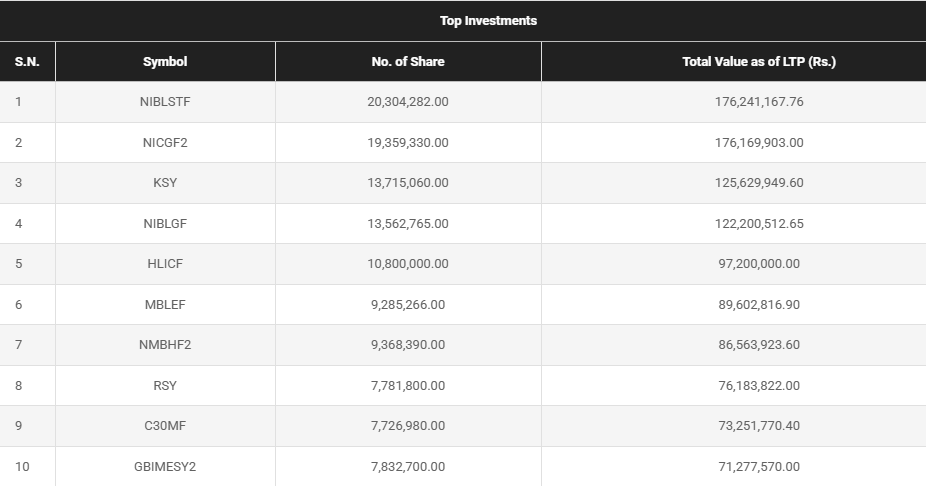Screen dimensions: 926x486
Task: Click the NMBHF2 symbol
Action: pyautogui.click(x=165, y=345)
